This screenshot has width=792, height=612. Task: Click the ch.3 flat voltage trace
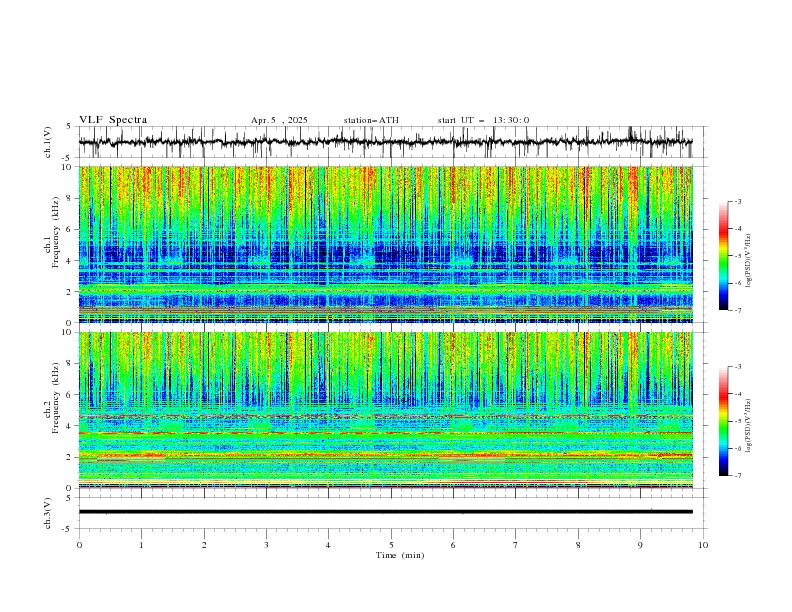point(386,512)
